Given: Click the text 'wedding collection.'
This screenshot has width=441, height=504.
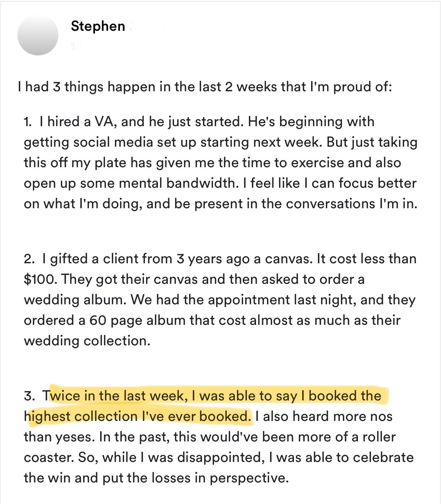Looking at the screenshot, I should 87,341.
